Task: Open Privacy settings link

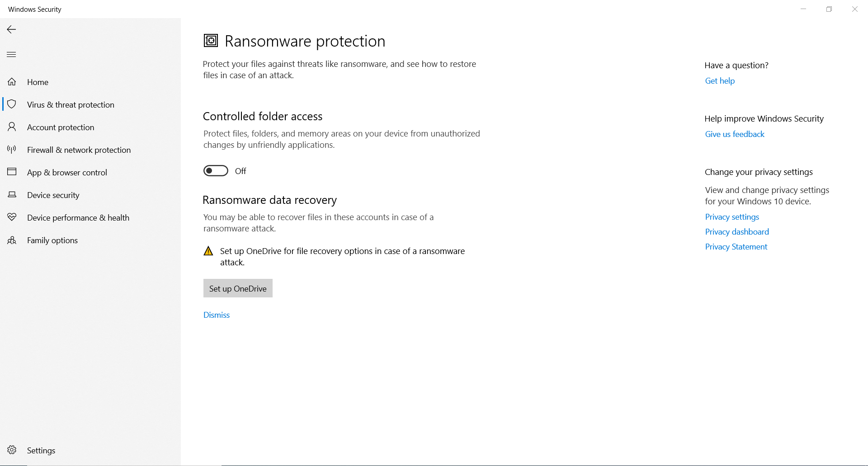Action: pos(732,217)
